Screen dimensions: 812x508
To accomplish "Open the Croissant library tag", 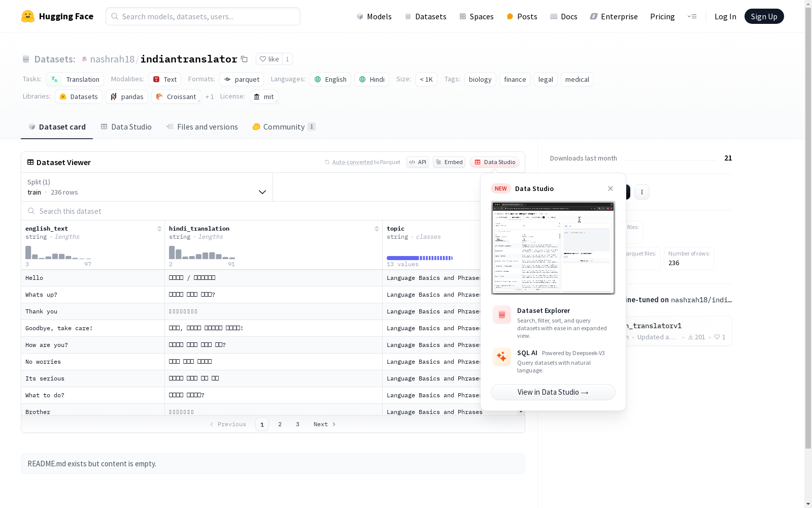I will [x=176, y=97].
